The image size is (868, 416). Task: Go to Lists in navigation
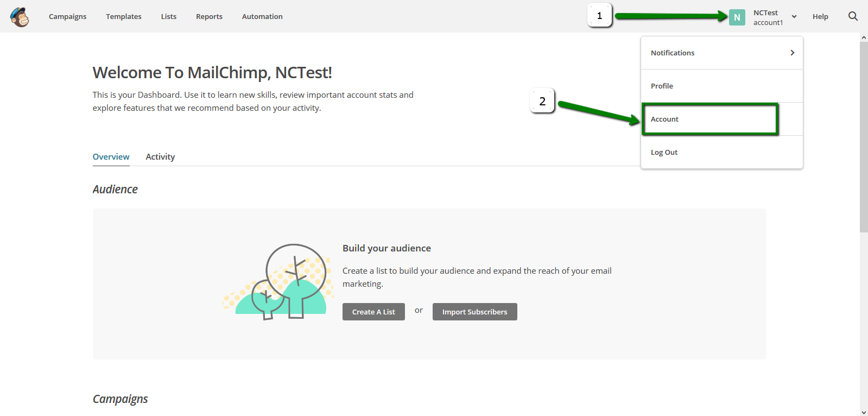168,16
